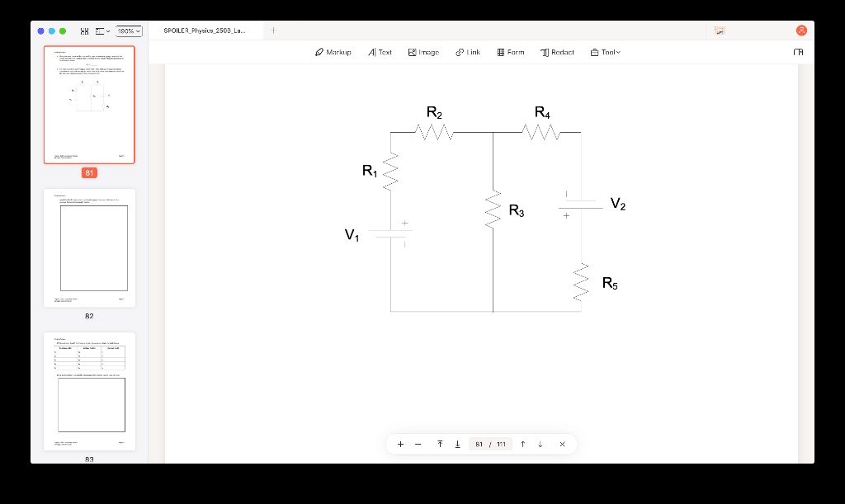Select the Markup tool
Screen dimensions: 845x504
pos(333,52)
